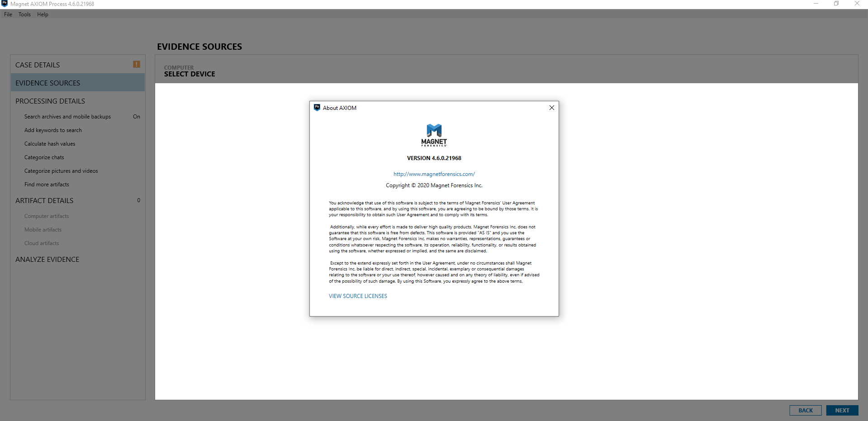
Task: Open Artifact Details section
Action: point(78,200)
